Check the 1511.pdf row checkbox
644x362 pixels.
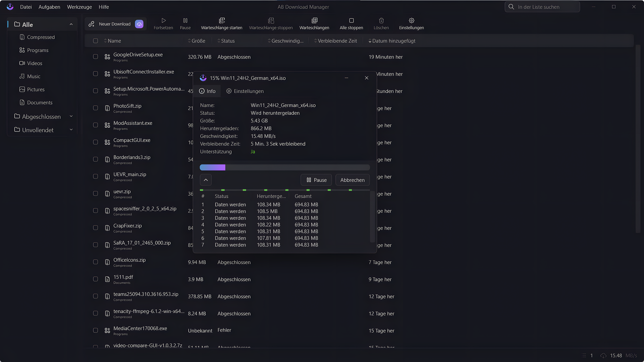tap(96, 279)
